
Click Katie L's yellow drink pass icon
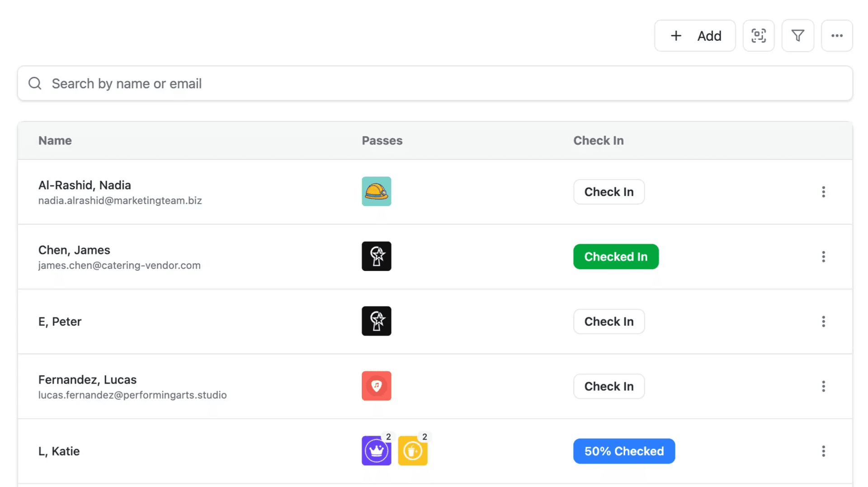pos(413,451)
